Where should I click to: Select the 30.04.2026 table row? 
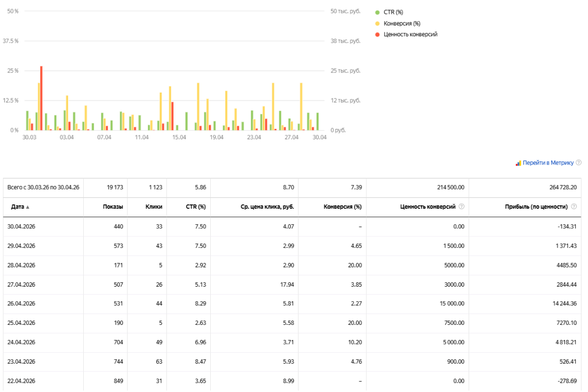pyautogui.click(x=293, y=226)
